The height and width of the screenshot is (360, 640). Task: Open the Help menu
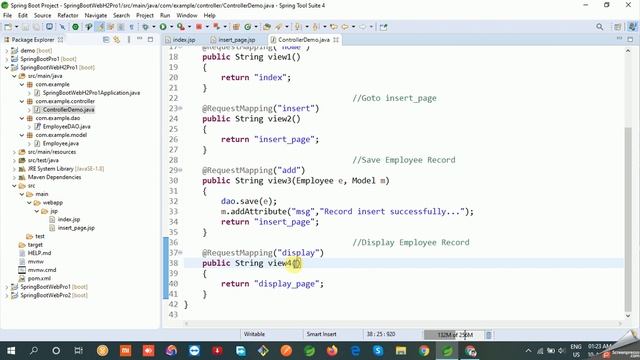click(209, 16)
